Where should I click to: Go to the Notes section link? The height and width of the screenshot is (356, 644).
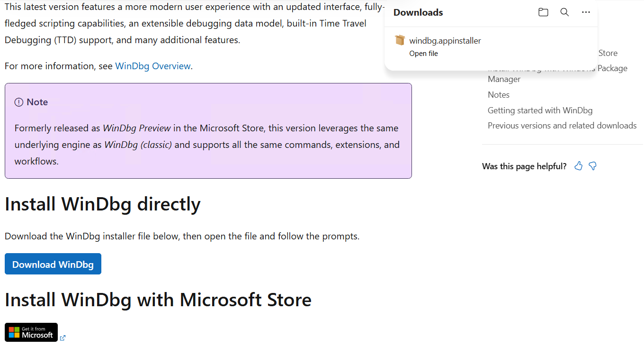pos(499,95)
